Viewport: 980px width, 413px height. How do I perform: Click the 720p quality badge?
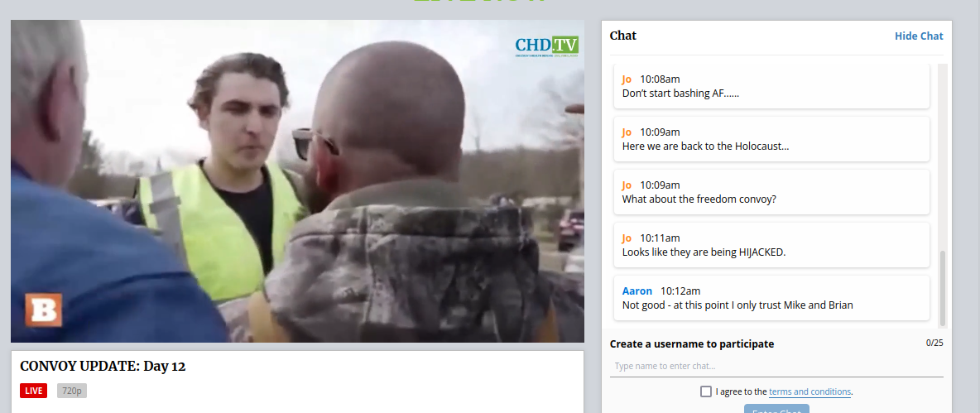coord(72,391)
